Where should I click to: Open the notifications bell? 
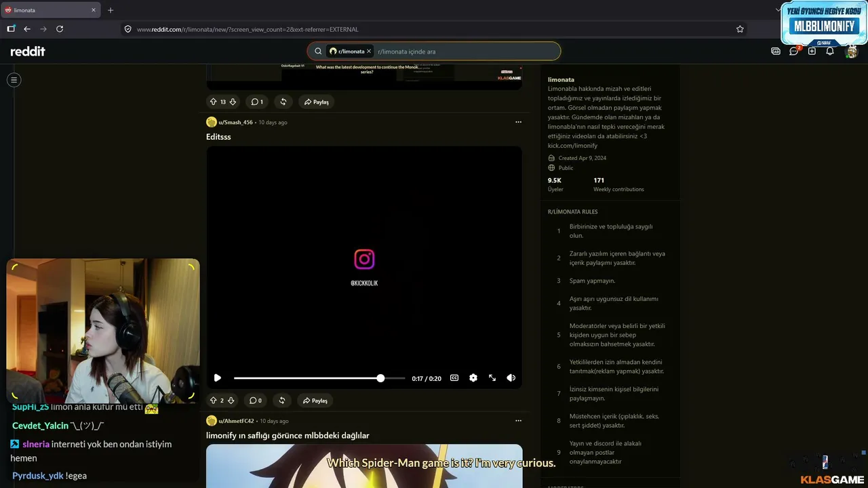tap(830, 52)
